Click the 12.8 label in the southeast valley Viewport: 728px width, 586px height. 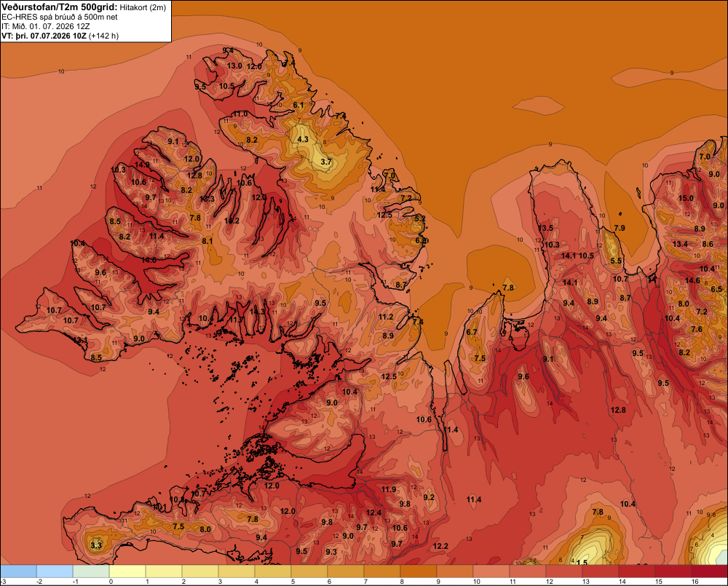(x=618, y=410)
